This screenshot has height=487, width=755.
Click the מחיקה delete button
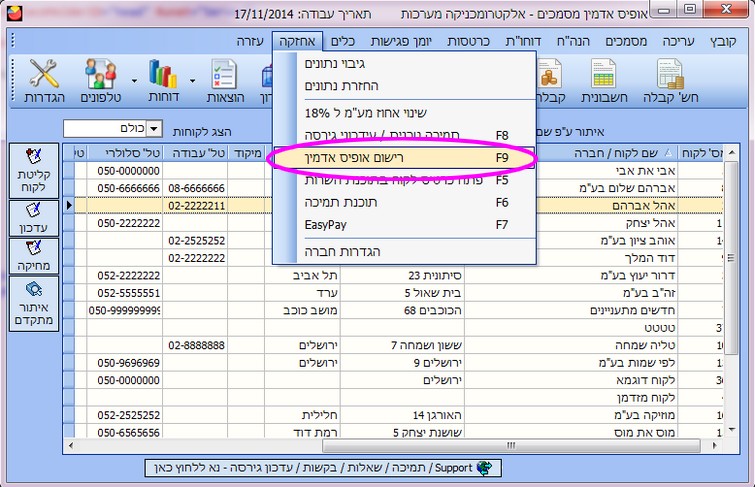[34, 256]
